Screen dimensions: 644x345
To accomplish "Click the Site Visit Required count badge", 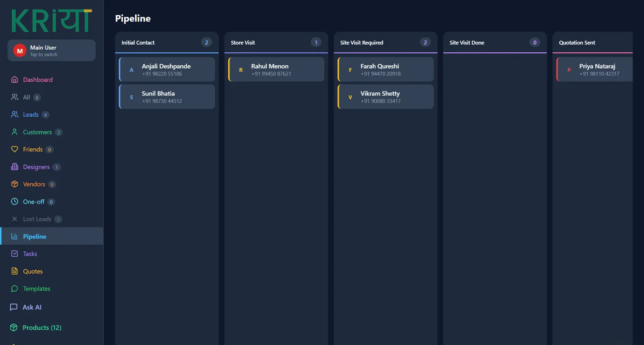I will click(x=425, y=42).
